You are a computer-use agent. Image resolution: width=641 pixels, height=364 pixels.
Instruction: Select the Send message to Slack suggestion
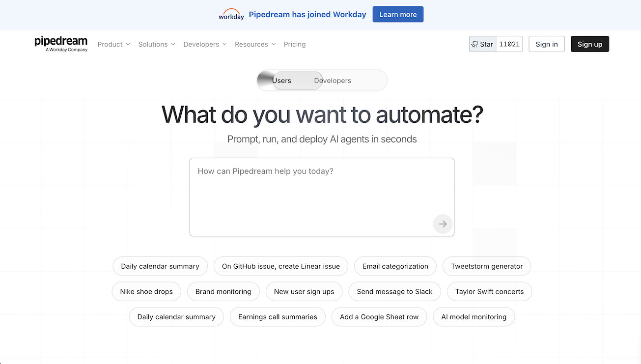click(394, 291)
